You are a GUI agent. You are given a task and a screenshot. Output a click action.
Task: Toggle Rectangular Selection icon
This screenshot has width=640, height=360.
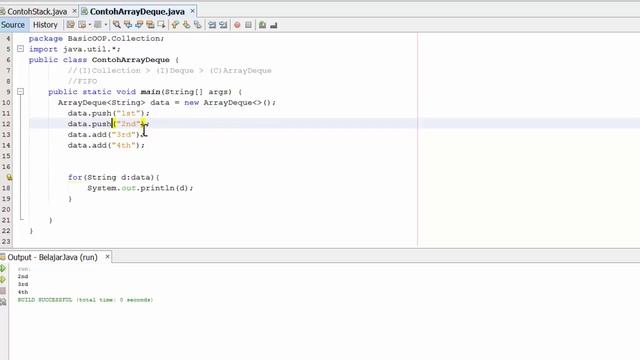click(x=161, y=25)
